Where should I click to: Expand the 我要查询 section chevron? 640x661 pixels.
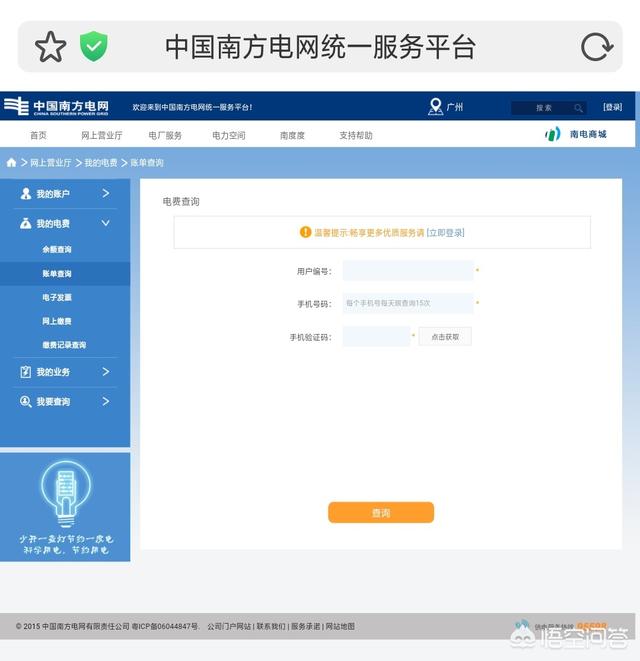click(x=106, y=401)
